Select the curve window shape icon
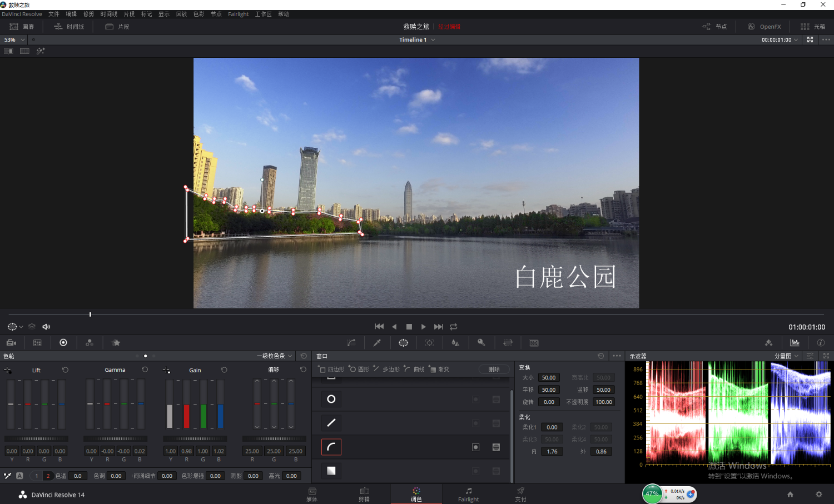Image resolution: width=834 pixels, height=504 pixels. (x=331, y=447)
